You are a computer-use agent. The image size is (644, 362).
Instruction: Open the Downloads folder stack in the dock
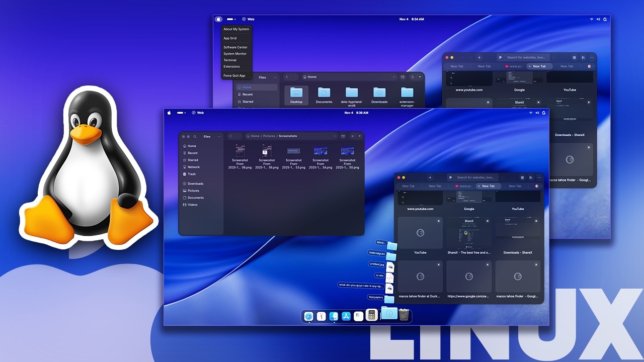tap(389, 313)
